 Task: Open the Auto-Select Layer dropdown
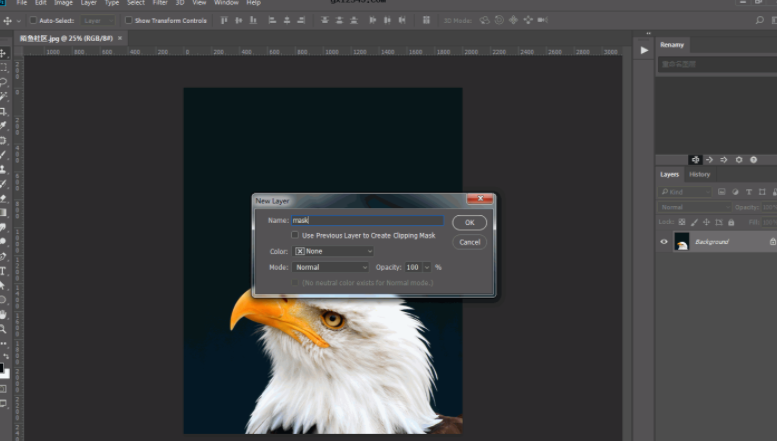[98, 20]
